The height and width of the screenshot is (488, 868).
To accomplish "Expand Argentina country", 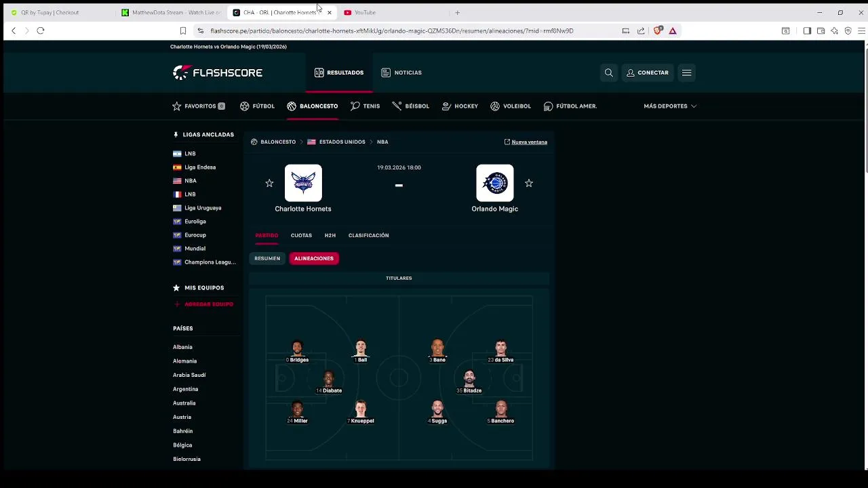I will tap(185, 389).
